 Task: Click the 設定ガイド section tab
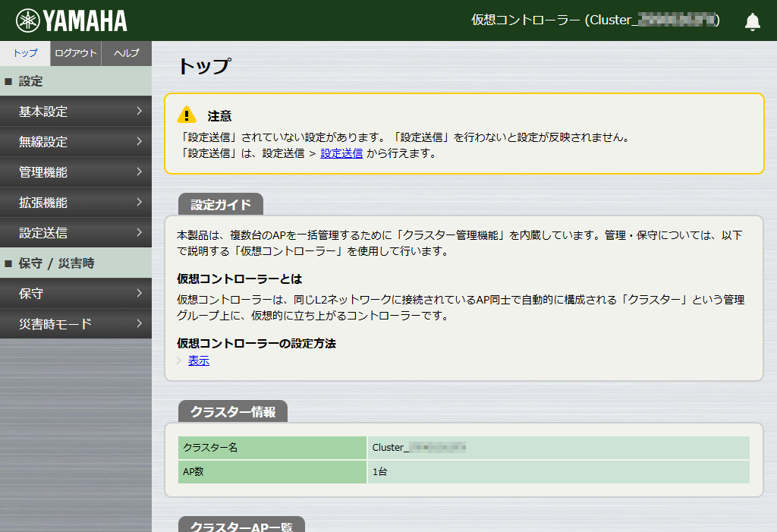(x=221, y=204)
